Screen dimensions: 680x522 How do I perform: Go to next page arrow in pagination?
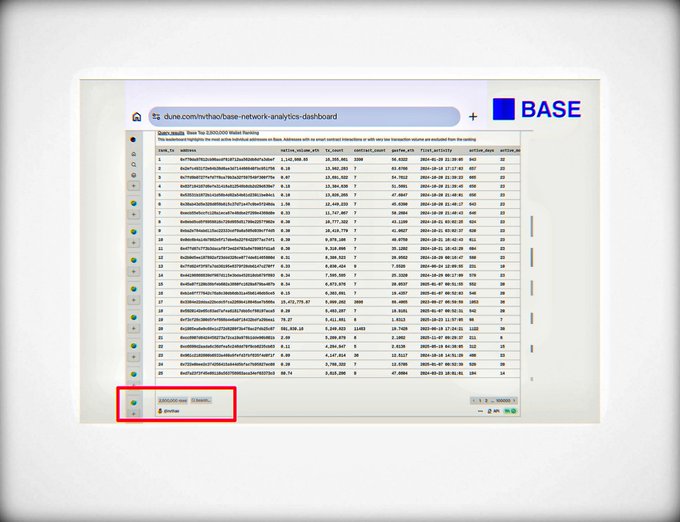coord(514,401)
